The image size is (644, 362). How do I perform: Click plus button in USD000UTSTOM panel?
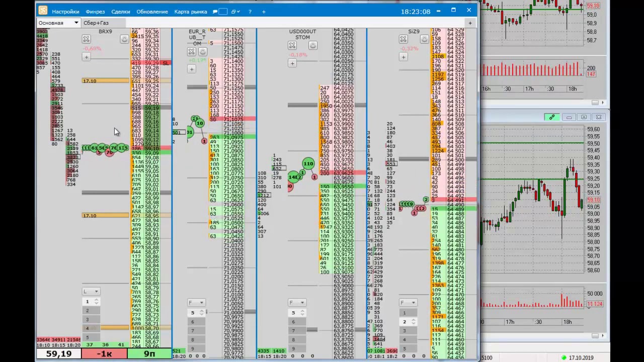pos(292,63)
